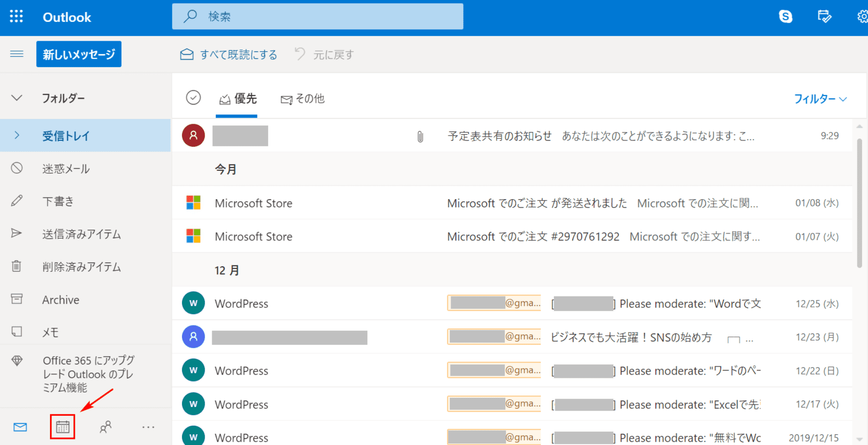868x445 pixels.
Task: Click the WordPress avatar on 12/25 email
Action: pos(194,303)
